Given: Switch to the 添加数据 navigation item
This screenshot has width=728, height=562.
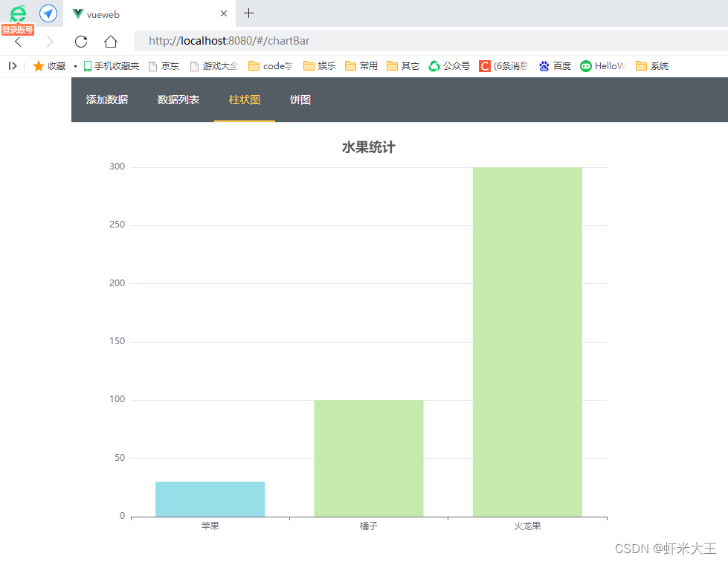Looking at the screenshot, I should (x=106, y=99).
